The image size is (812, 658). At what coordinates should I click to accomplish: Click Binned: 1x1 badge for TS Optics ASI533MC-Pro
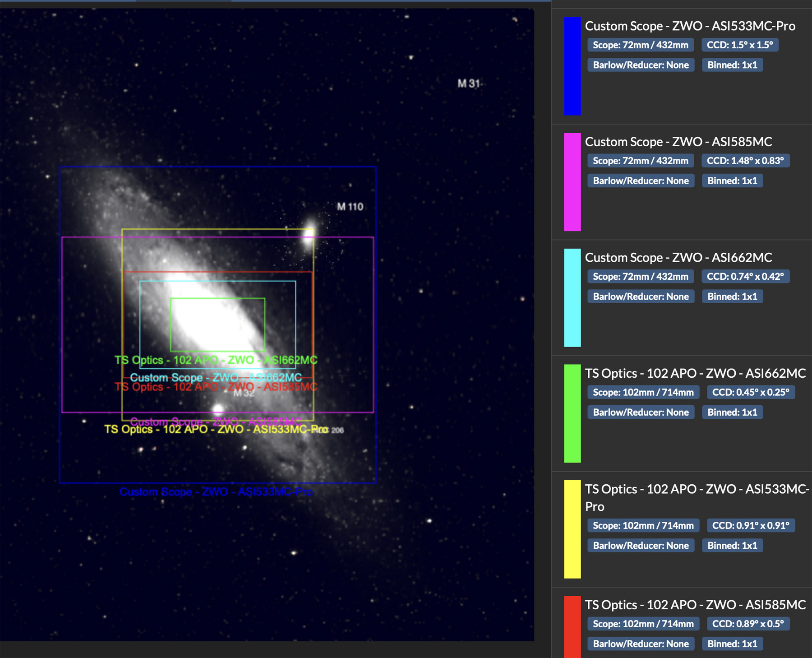(732, 546)
